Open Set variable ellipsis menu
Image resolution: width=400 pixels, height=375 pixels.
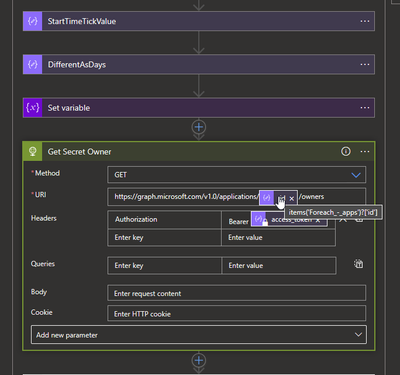click(365, 108)
